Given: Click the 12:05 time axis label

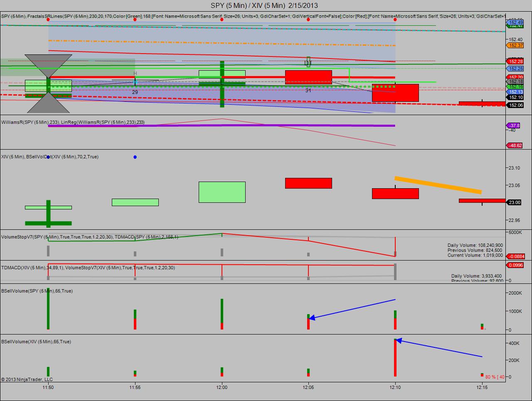Looking at the screenshot, I should [x=308, y=387].
